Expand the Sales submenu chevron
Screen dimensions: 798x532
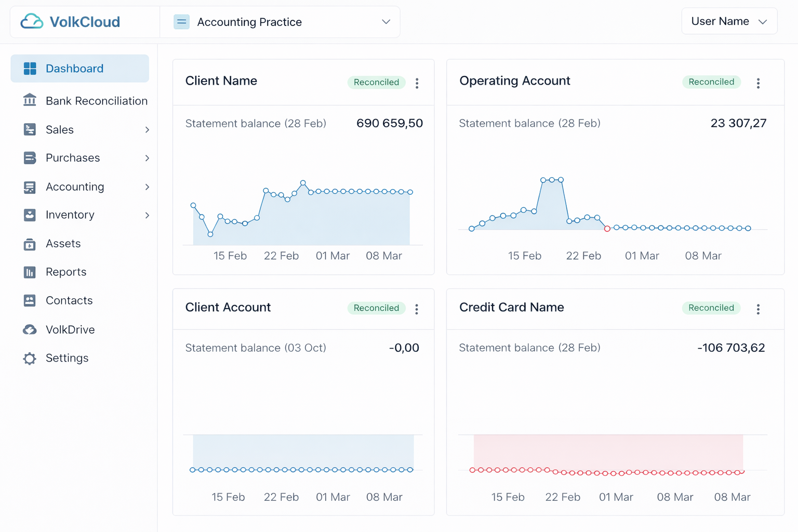point(147,130)
